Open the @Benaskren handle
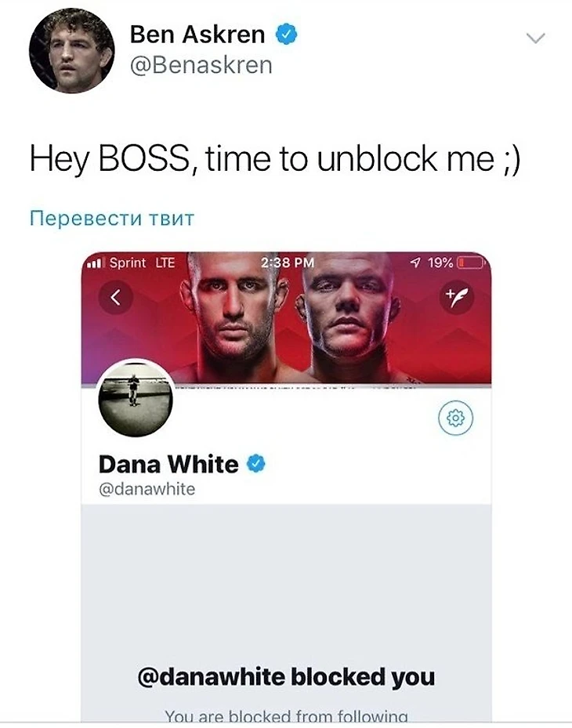This screenshot has width=572, height=728. (201, 65)
